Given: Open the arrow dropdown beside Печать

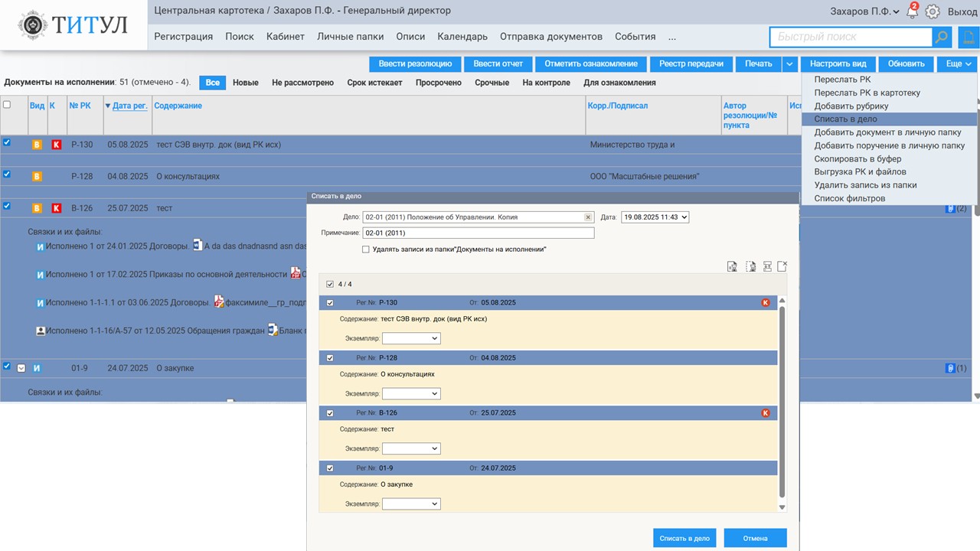Looking at the screenshot, I should point(791,64).
